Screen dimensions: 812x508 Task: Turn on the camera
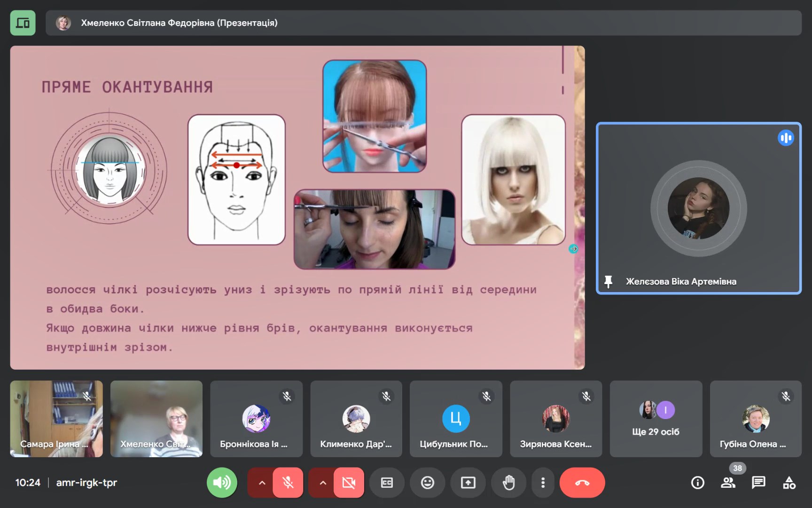click(x=349, y=482)
